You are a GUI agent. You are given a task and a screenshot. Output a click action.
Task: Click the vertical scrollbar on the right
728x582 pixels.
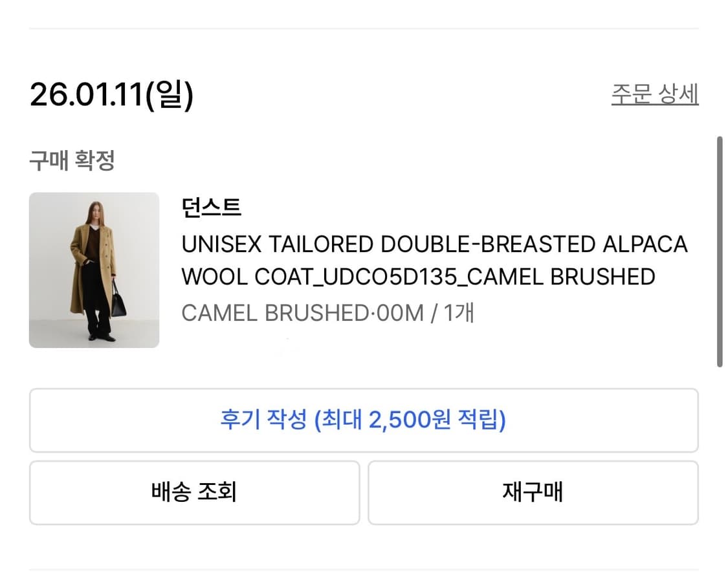point(720,251)
